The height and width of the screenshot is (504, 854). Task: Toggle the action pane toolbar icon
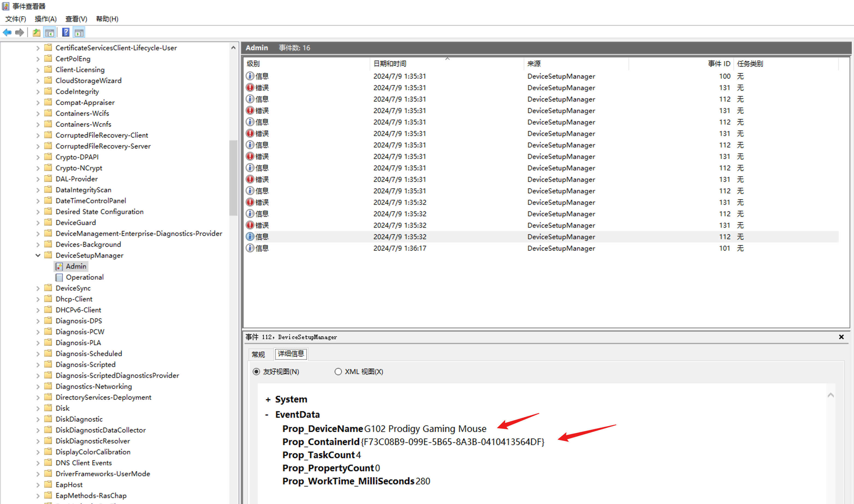79,32
